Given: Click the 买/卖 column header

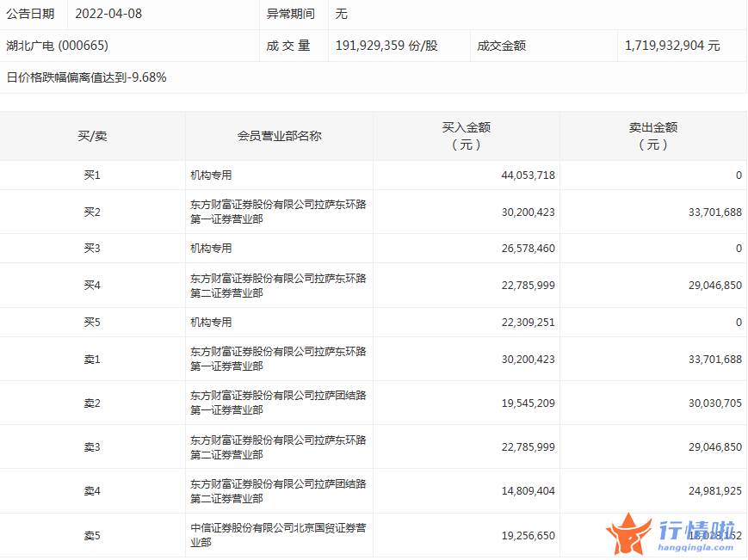Looking at the screenshot, I should 93,136.
